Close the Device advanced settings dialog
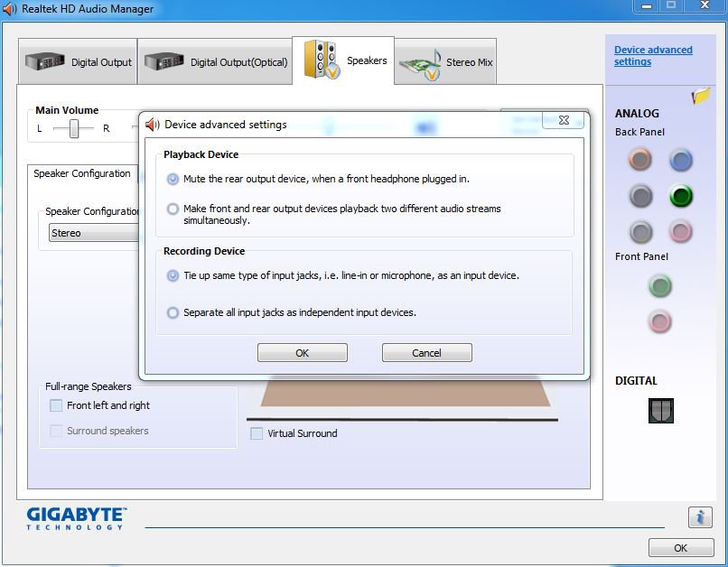Viewport: 728px width, 567px height. [x=564, y=120]
